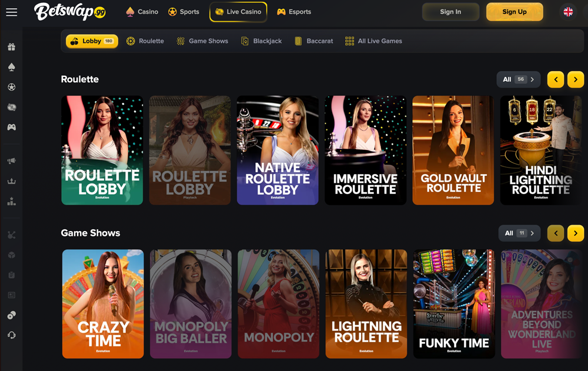Select the spade Casino icon in sidebar
Viewport: 588px width, 371px height.
pyautogui.click(x=11, y=66)
